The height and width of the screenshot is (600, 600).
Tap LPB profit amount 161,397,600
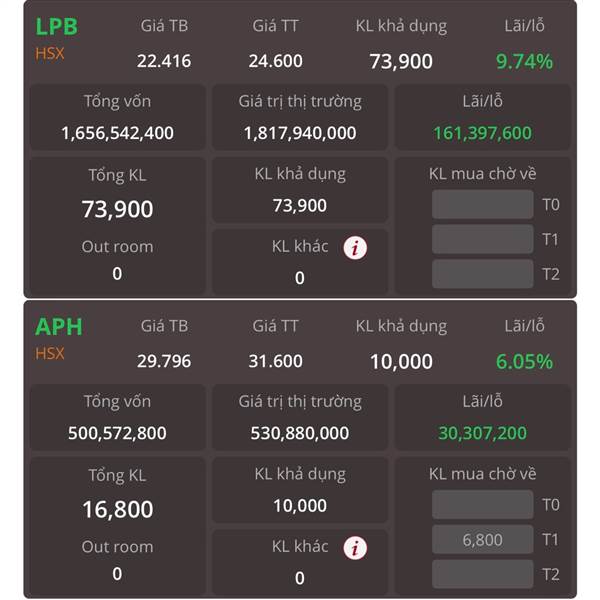point(483,133)
